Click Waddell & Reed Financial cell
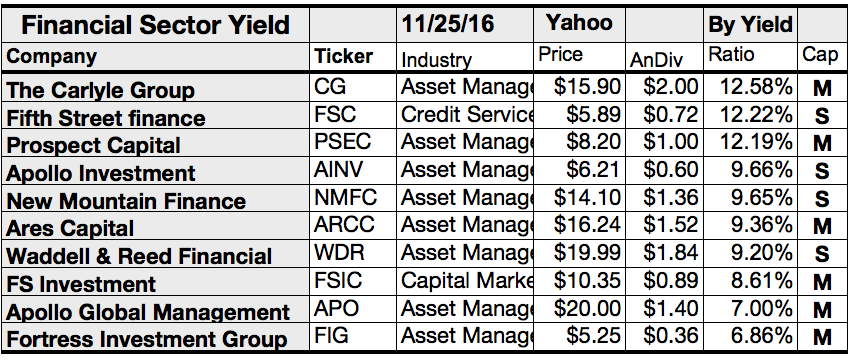 click(156, 254)
